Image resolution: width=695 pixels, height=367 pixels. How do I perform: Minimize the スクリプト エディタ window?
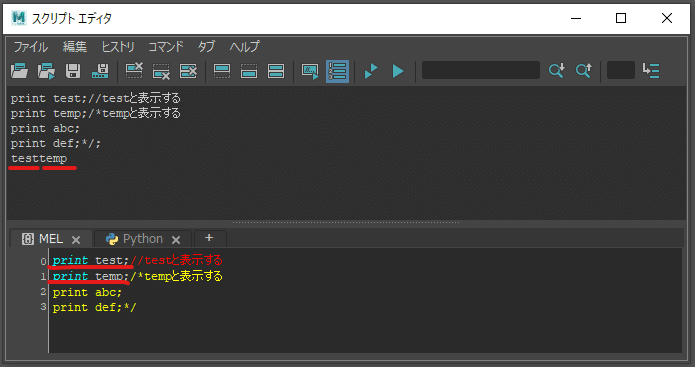[x=576, y=18]
